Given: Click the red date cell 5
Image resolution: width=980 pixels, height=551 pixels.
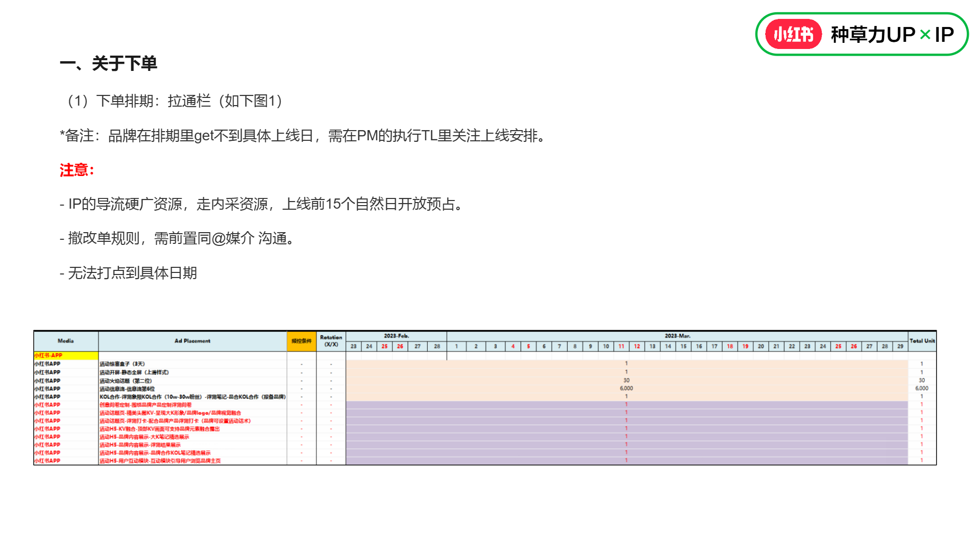Looking at the screenshot, I should [x=528, y=346].
